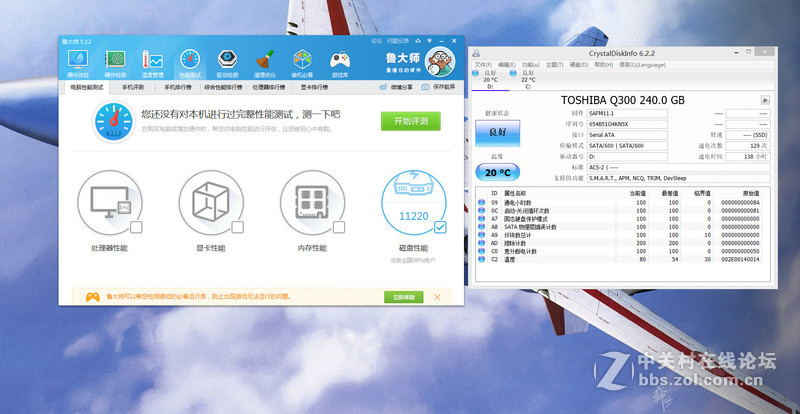800x414 pixels.
Task: Tick the 处理器性能 checkbox
Action: coord(136,227)
